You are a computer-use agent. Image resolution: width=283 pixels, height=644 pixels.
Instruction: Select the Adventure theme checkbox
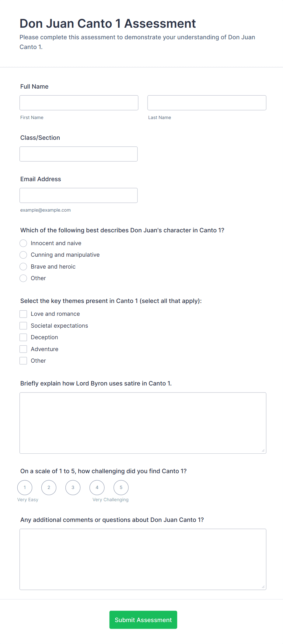click(x=23, y=349)
